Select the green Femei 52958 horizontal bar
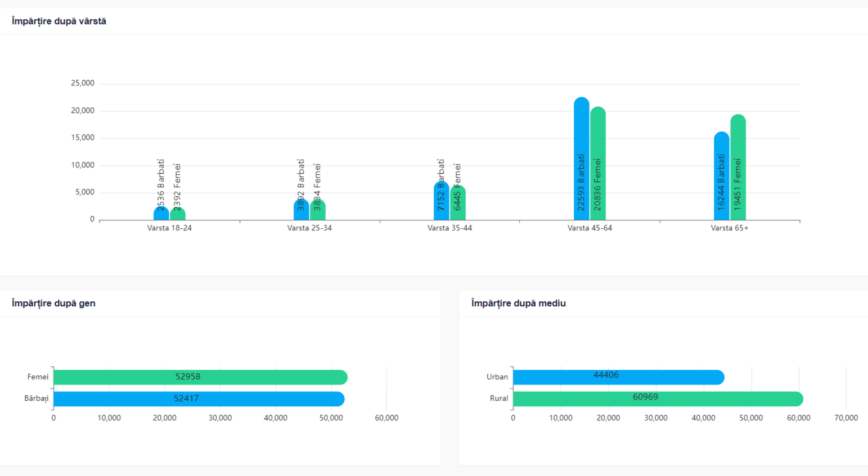The width and height of the screenshot is (868, 476). [200, 377]
